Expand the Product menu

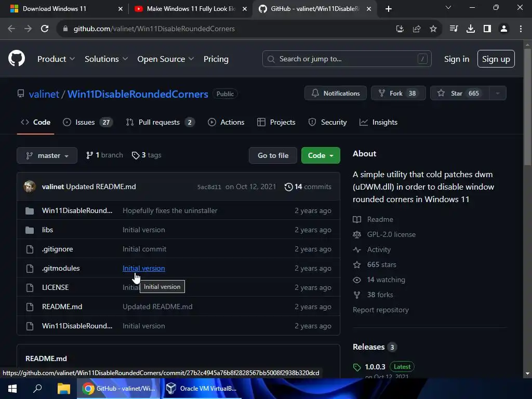[x=56, y=59]
